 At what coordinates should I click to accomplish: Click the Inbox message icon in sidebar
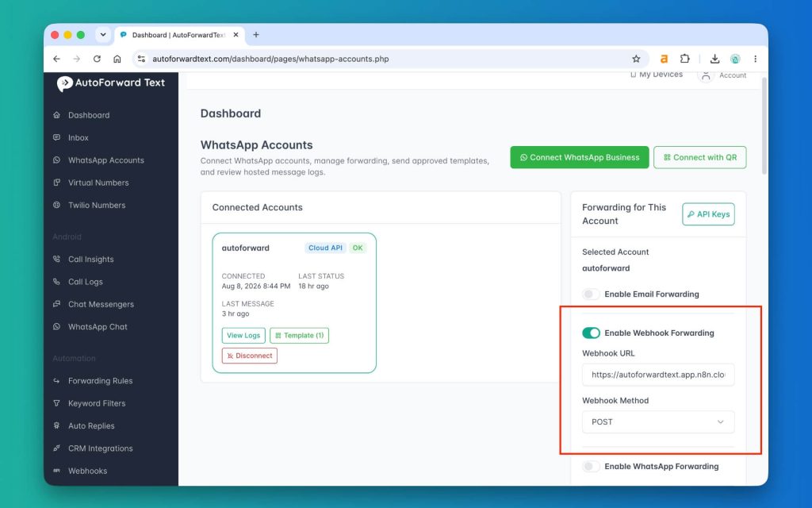57,137
